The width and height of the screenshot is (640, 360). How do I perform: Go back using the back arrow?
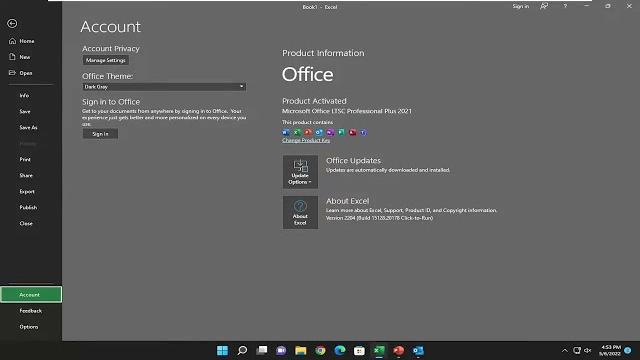(12, 24)
